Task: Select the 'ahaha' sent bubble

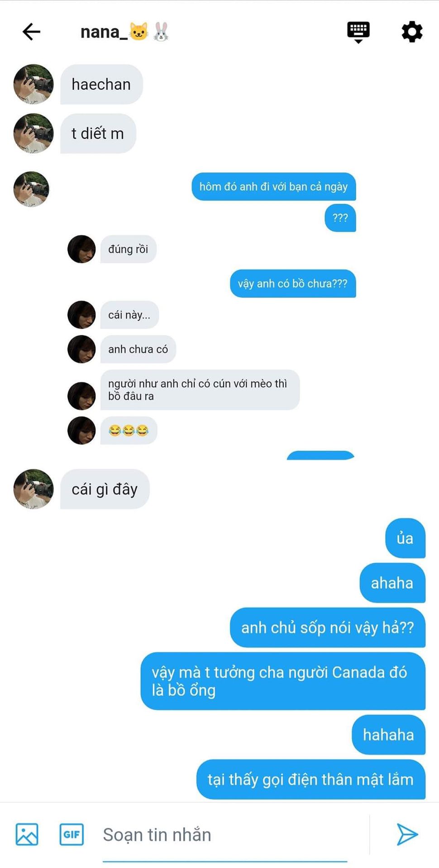Action: [392, 583]
